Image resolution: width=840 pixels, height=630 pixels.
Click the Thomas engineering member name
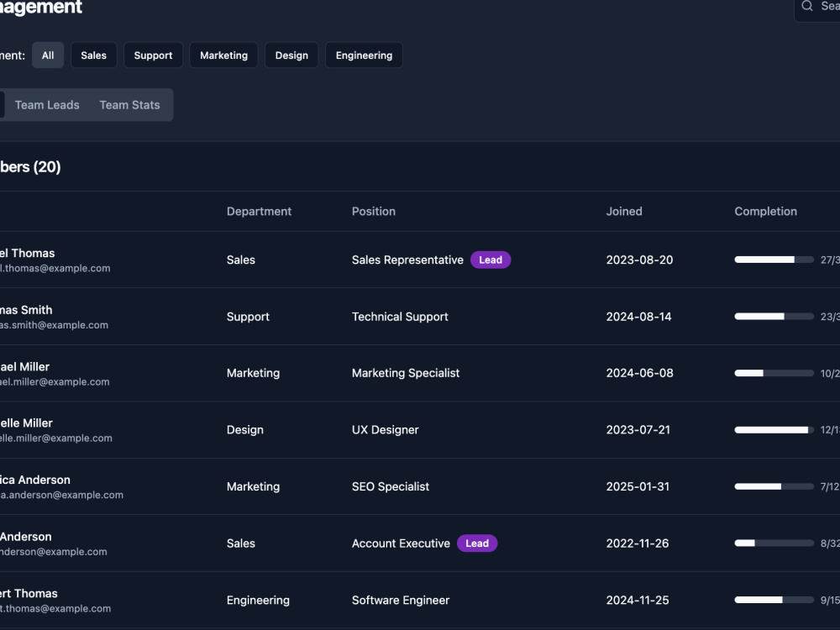click(x=29, y=594)
